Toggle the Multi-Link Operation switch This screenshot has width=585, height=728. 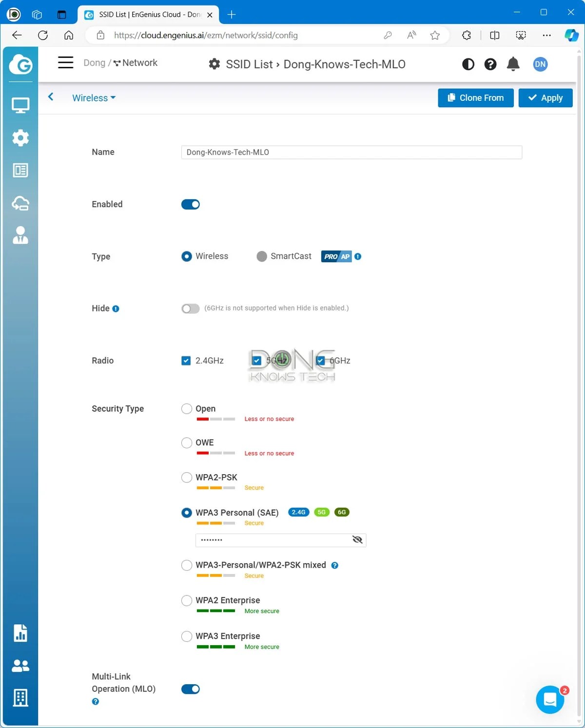pyautogui.click(x=191, y=689)
